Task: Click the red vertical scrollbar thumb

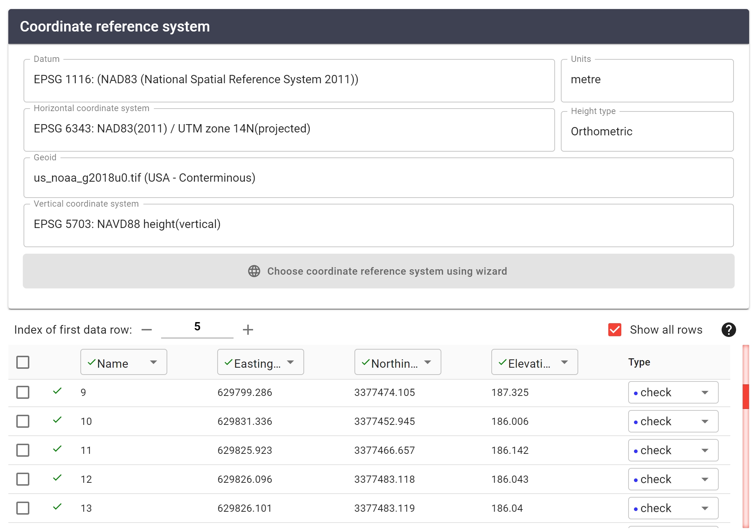Action: (x=745, y=396)
